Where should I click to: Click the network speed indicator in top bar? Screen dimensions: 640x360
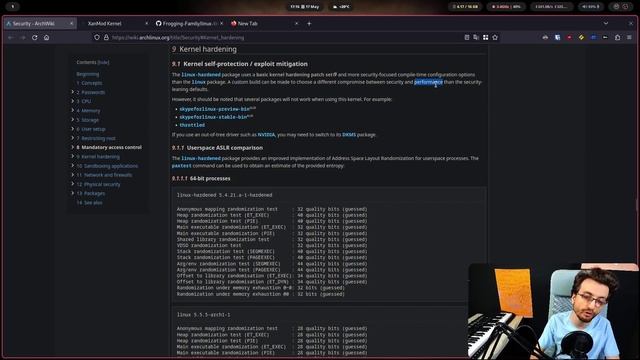pos(551,7)
